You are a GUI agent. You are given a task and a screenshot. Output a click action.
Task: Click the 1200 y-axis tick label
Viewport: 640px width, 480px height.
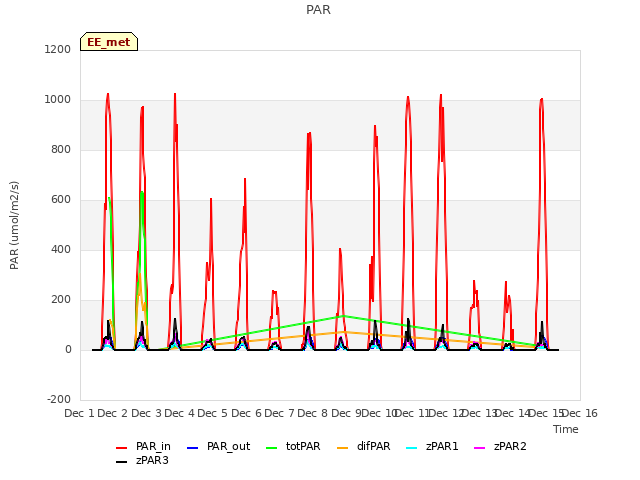tap(58, 49)
